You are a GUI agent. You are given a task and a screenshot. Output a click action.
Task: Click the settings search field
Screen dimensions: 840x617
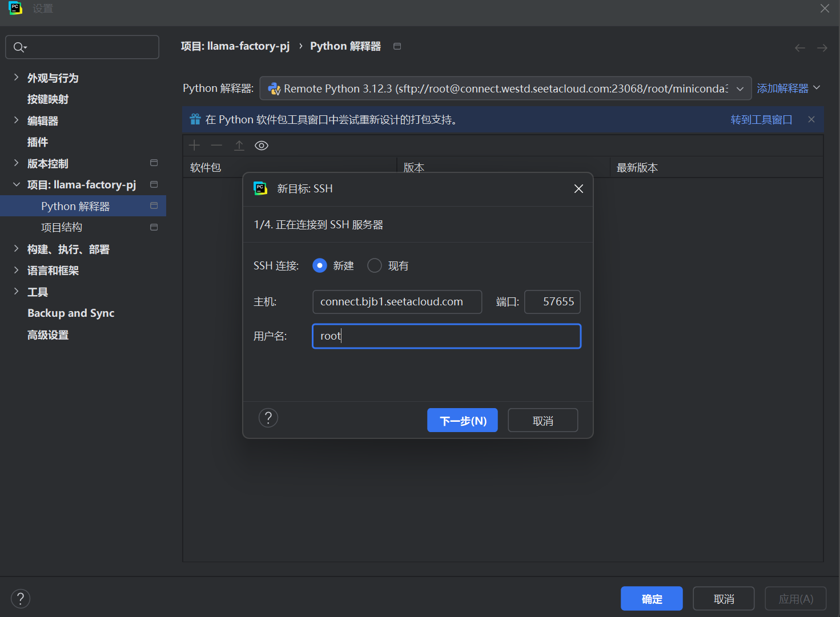coord(82,47)
